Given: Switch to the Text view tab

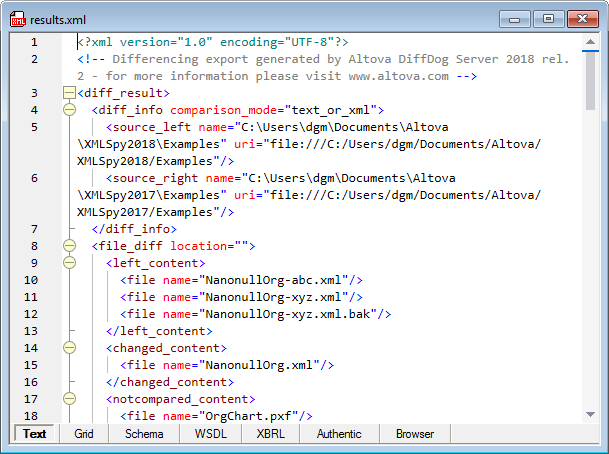Looking at the screenshot, I should 35,434.
